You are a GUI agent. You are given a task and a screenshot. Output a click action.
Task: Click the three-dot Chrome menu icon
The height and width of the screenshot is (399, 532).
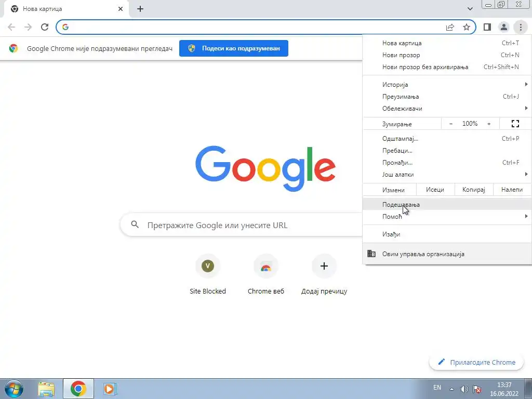tap(521, 27)
